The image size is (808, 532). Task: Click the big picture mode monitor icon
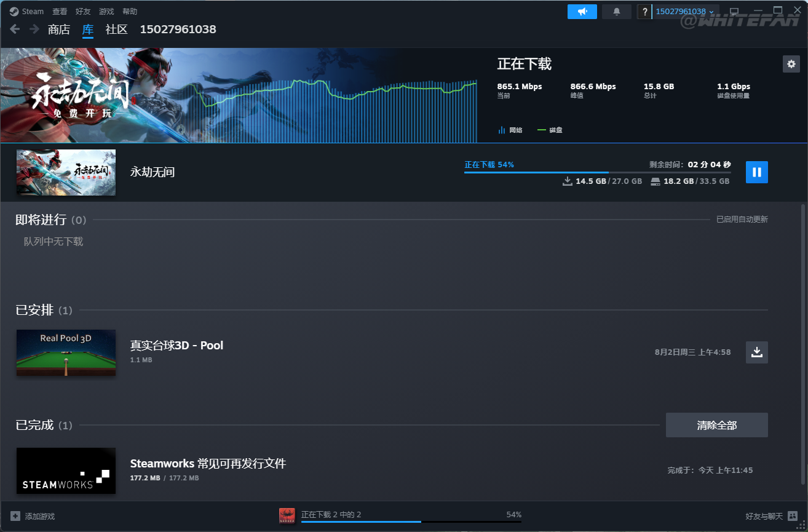click(734, 12)
